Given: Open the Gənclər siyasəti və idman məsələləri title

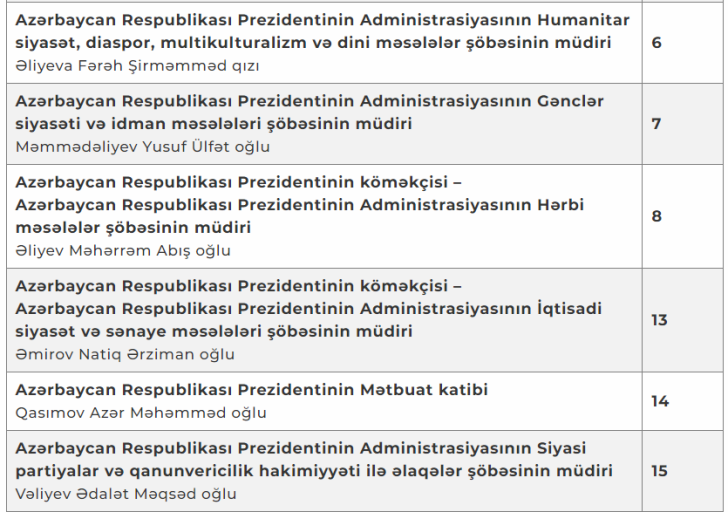Looking at the screenshot, I should (309, 112).
